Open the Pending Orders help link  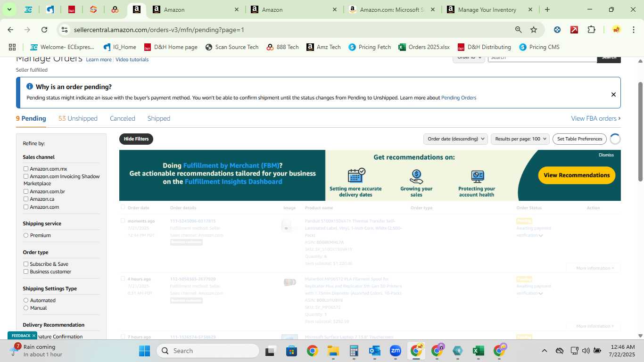[459, 98]
